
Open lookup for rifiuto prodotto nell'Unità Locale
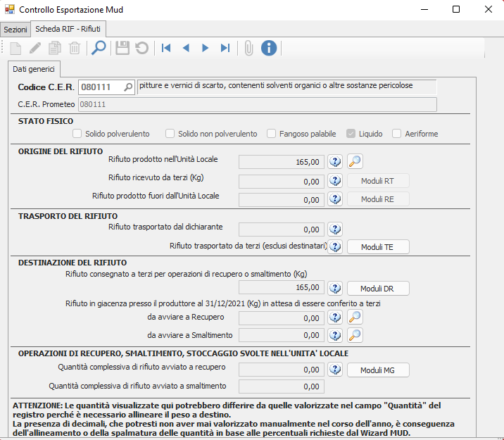pyautogui.click(x=355, y=162)
